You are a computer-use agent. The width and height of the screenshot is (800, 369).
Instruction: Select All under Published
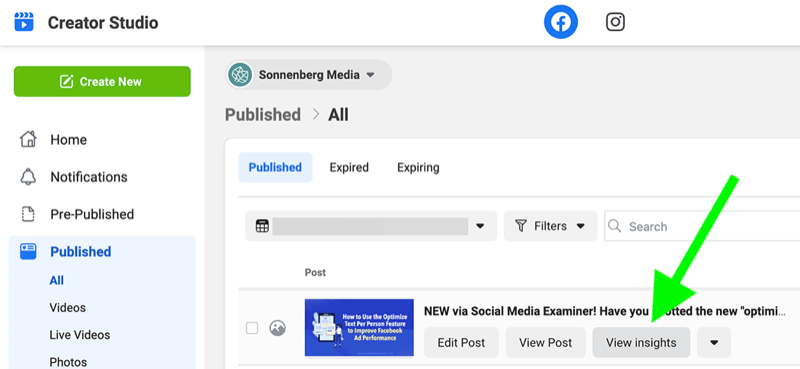[57, 280]
